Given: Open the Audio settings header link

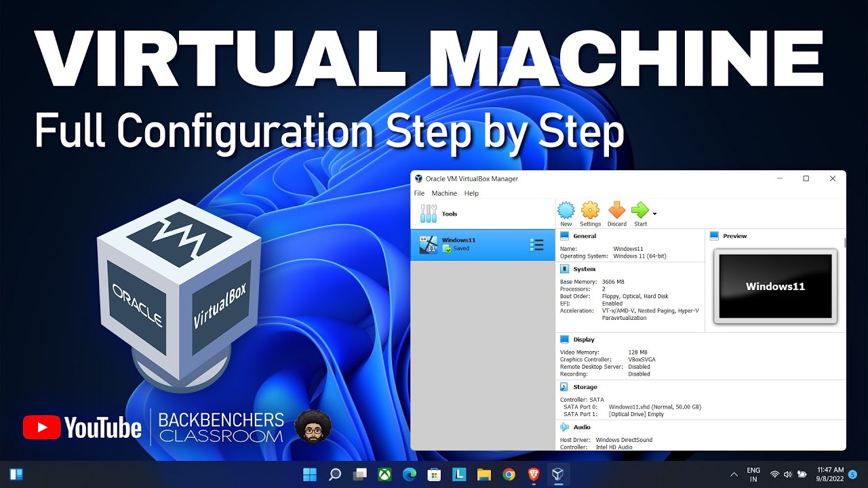Looking at the screenshot, I should point(582,427).
